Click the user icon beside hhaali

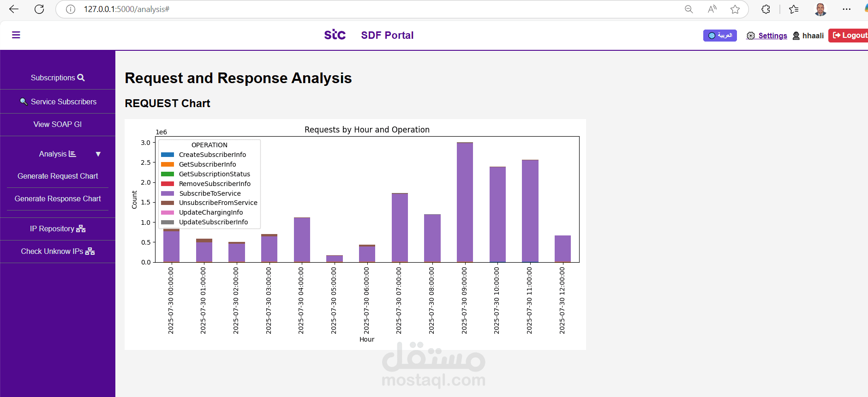tap(796, 36)
